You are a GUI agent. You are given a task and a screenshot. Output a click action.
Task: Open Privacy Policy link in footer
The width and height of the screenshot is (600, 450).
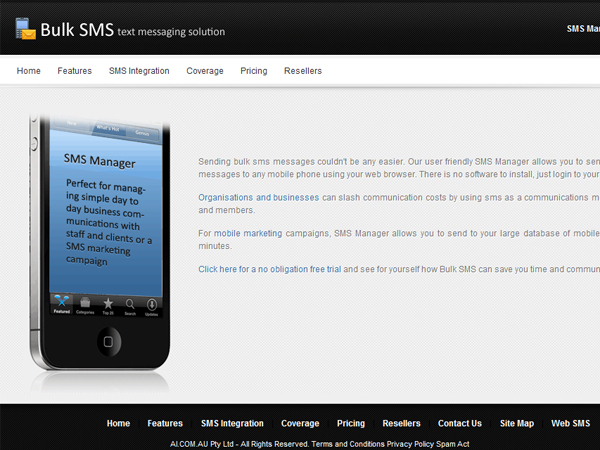coord(410,444)
